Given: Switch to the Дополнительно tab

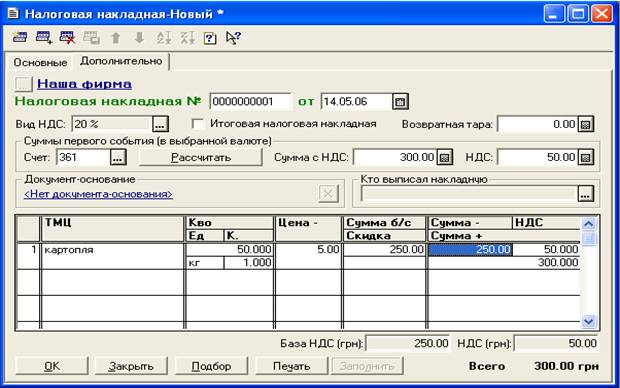Looking at the screenshot, I should click(121, 61).
